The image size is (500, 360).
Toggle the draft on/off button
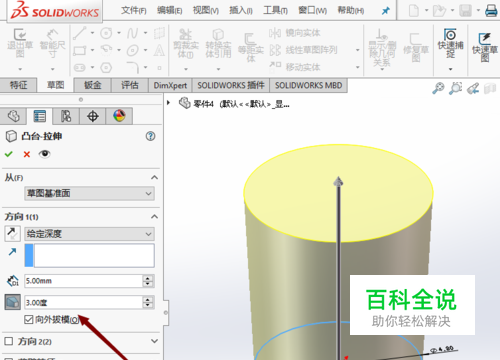coord(13,302)
